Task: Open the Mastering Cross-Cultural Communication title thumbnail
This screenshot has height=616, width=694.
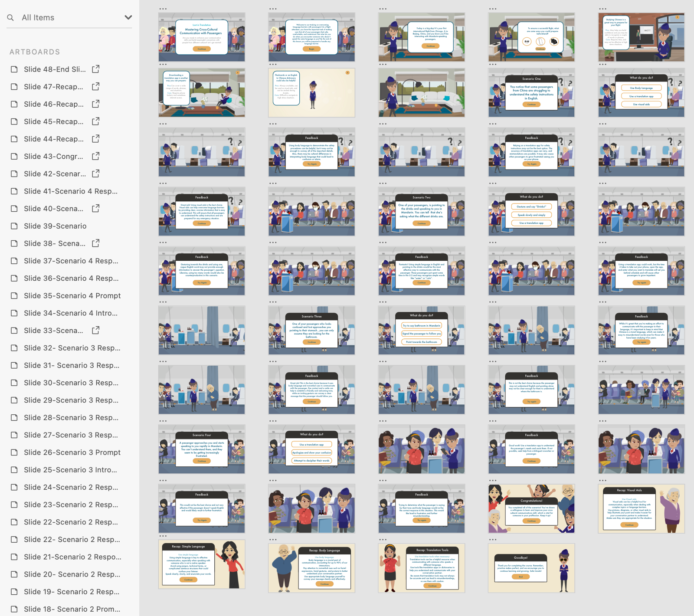Action: (202, 37)
